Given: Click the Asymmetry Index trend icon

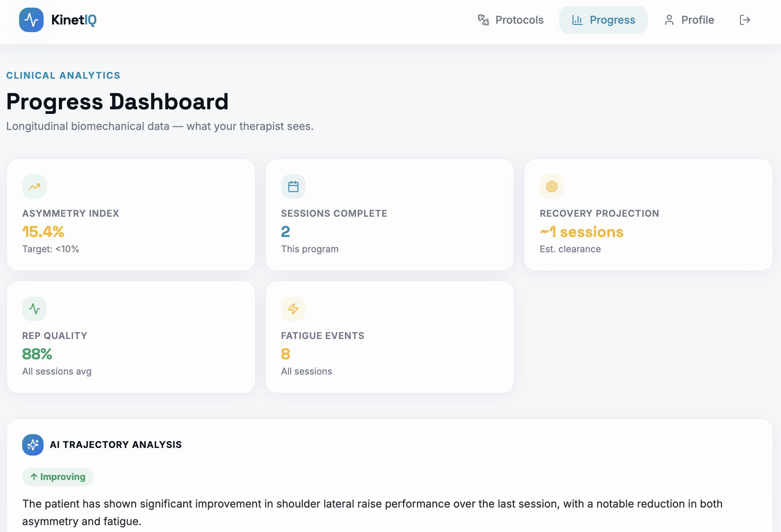Looking at the screenshot, I should pyautogui.click(x=34, y=187).
